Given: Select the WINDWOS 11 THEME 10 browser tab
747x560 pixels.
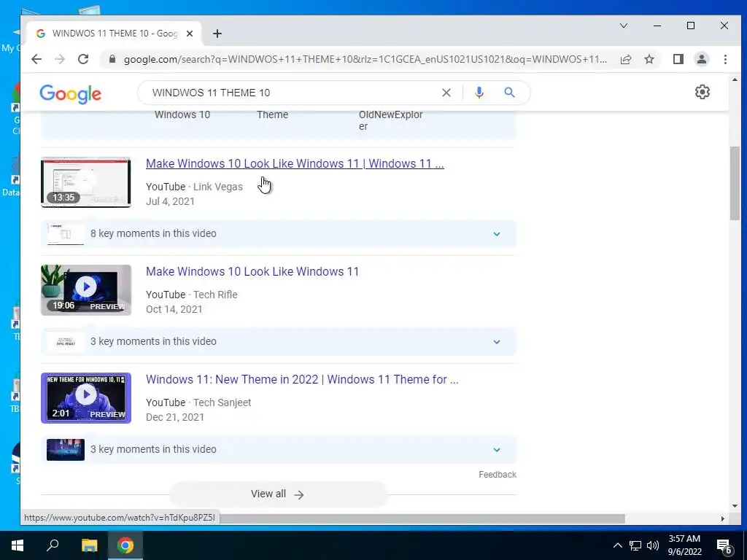Looking at the screenshot, I should coord(115,34).
